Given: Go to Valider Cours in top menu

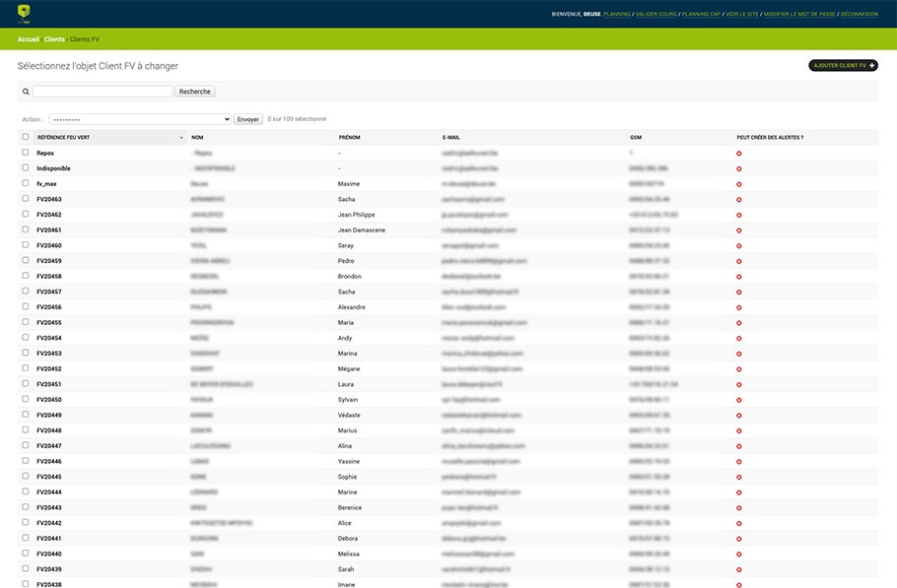Looking at the screenshot, I should [x=656, y=15].
